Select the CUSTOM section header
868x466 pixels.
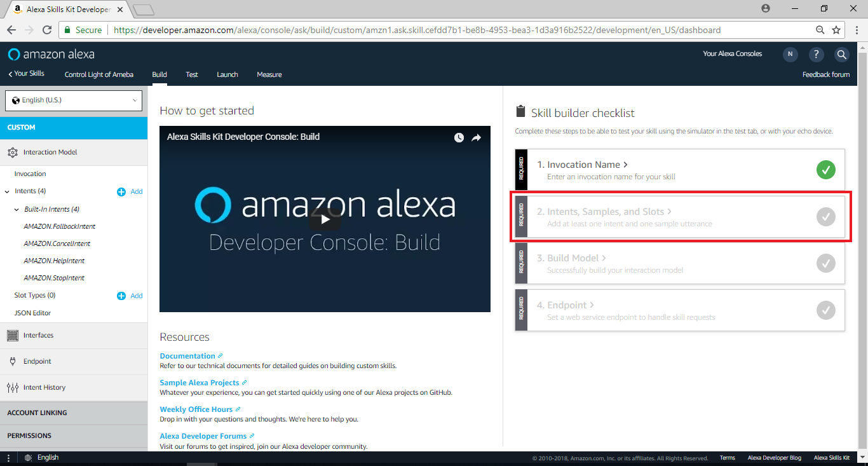[74, 127]
